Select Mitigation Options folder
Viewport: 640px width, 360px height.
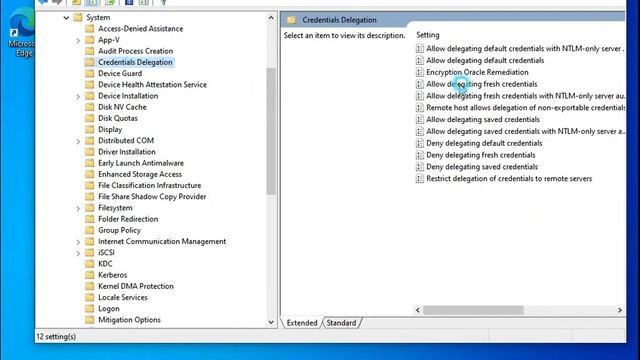129,320
